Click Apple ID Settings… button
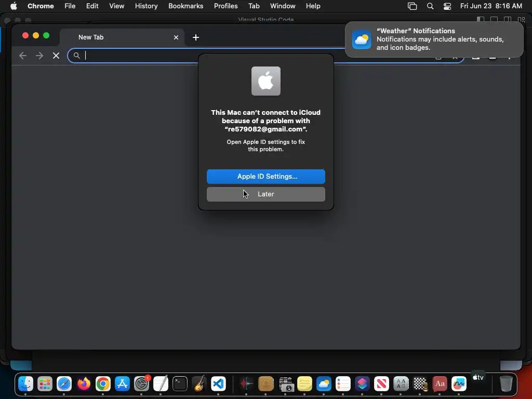 click(266, 177)
